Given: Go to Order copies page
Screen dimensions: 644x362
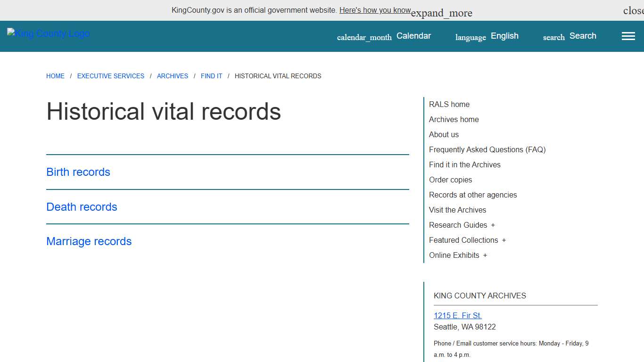Looking at the screenshot, I should pyautogui.click(x=450, y=180).
